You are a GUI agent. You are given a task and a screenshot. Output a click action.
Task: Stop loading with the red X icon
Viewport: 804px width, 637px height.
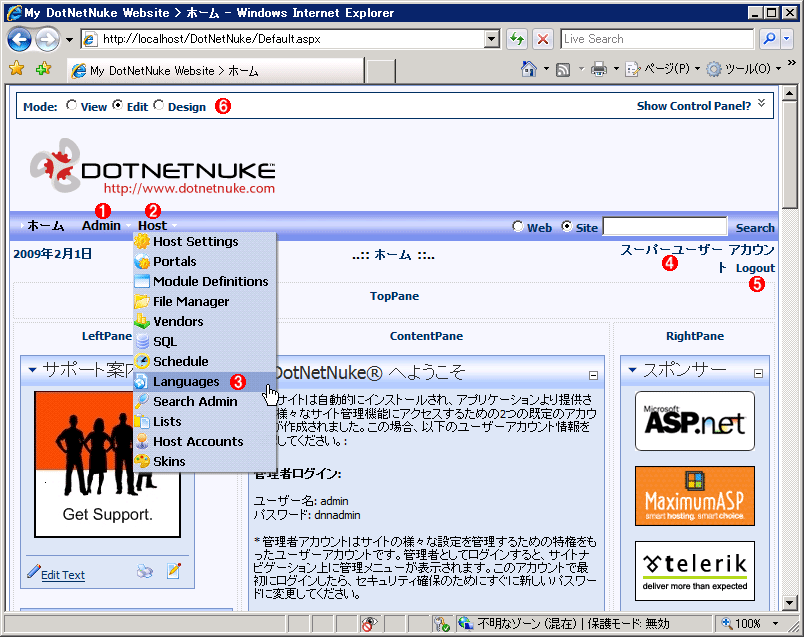(542, 39)
